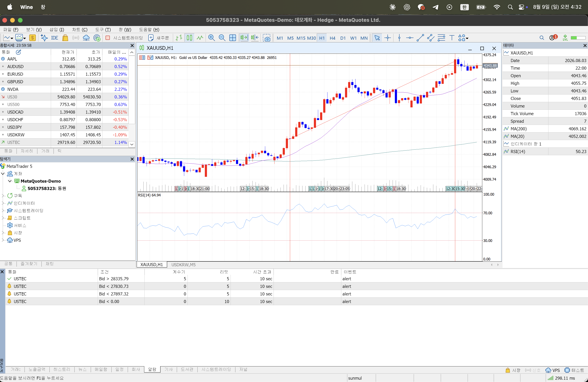
Task: Expand the 인디케이터 tree node
Action: click(x=3, y=203)
